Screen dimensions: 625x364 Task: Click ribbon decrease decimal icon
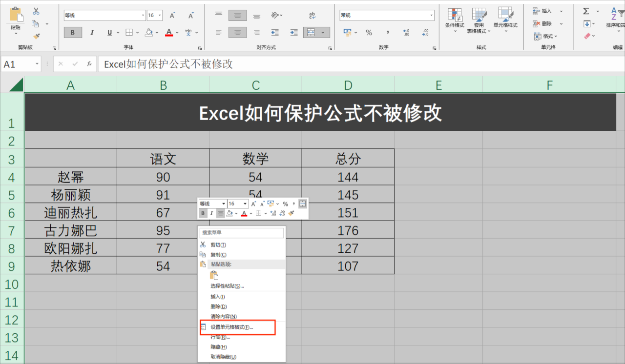coord(425,33)
